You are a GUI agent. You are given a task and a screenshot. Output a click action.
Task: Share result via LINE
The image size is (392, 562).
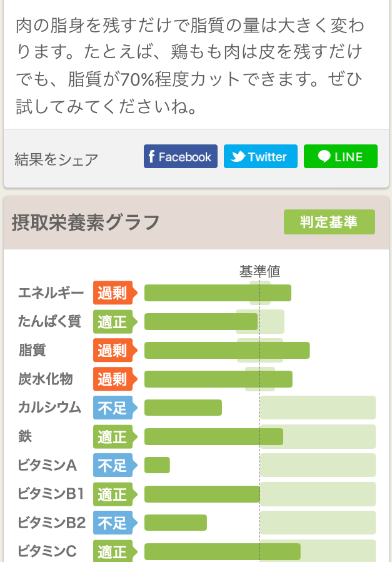[340, 157]
